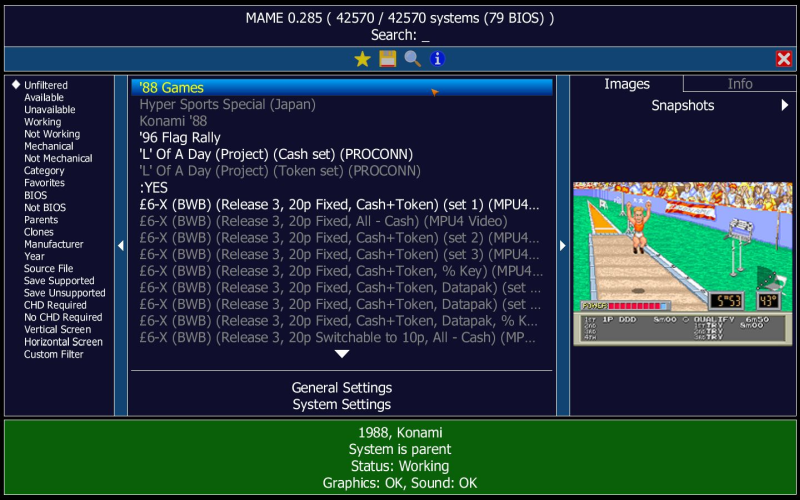Switch to the Info tab

point(740,84)
